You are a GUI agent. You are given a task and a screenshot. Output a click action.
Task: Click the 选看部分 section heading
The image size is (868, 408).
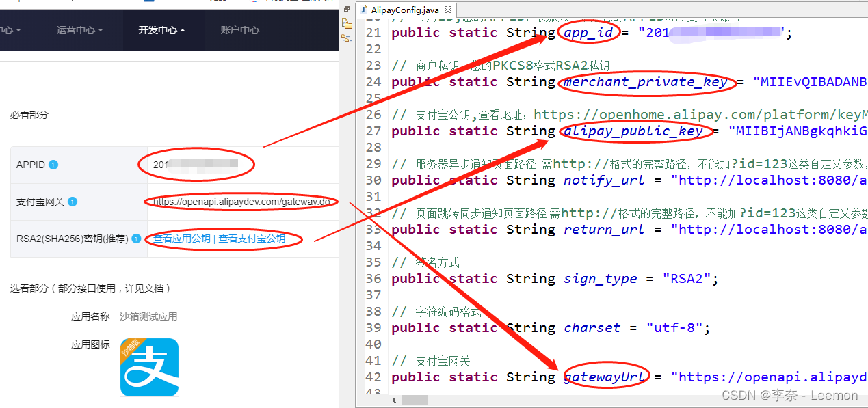tap(90, 288)
